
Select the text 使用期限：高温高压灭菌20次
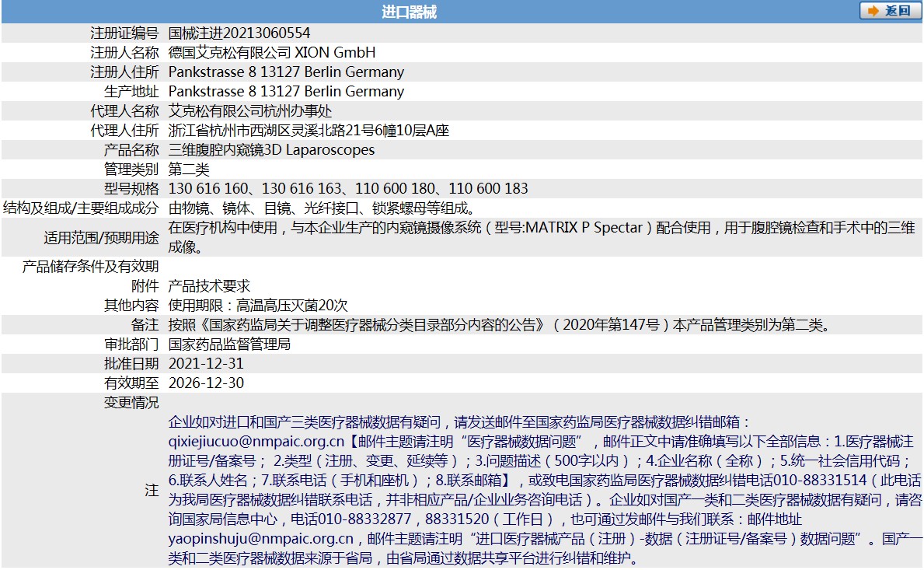[258, 306]
